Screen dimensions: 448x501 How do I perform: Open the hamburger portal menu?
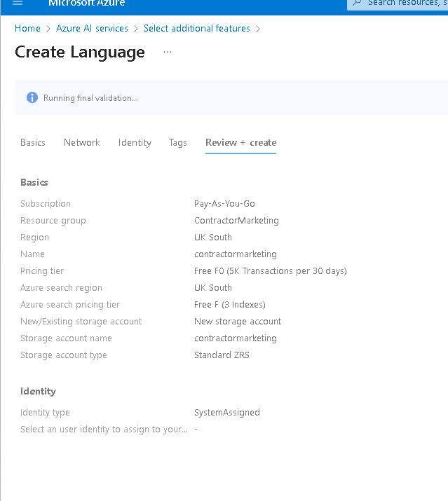point(18,3)
